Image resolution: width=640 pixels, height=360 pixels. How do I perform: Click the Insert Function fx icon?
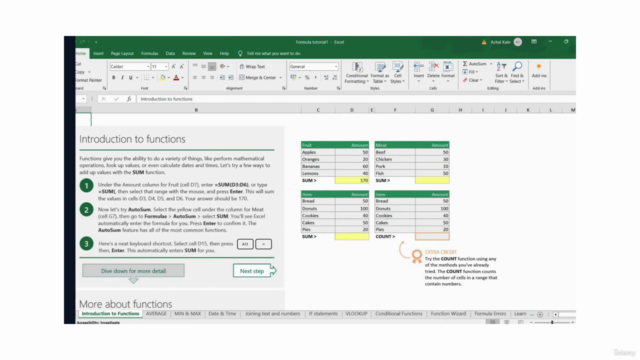pos(129,99)
